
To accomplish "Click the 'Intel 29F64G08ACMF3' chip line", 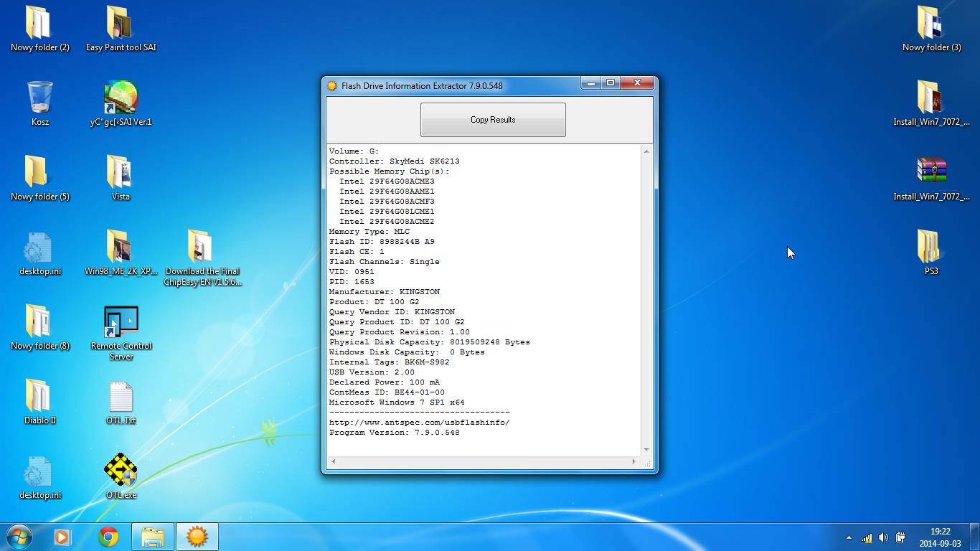I will coord(387,202).
